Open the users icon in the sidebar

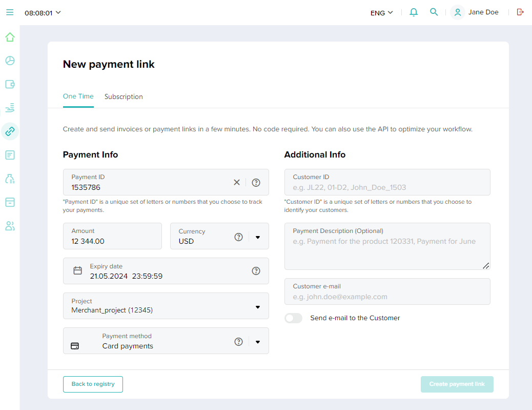click(x=10, y=226)
